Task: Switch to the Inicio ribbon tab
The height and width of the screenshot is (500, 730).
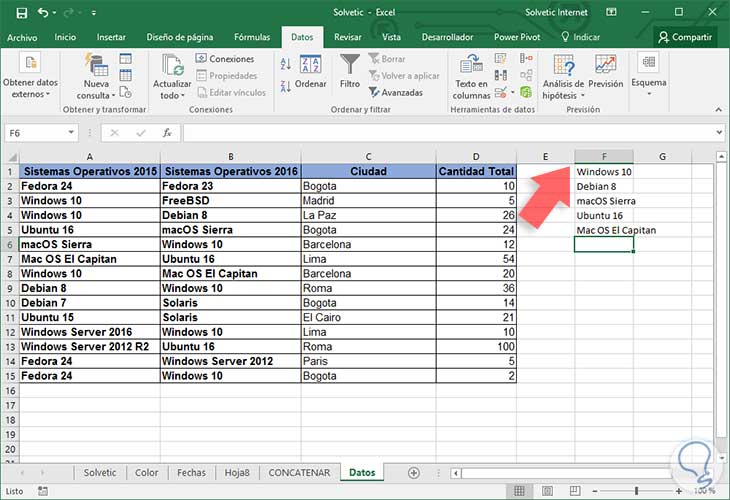Action: coord(65,37)
